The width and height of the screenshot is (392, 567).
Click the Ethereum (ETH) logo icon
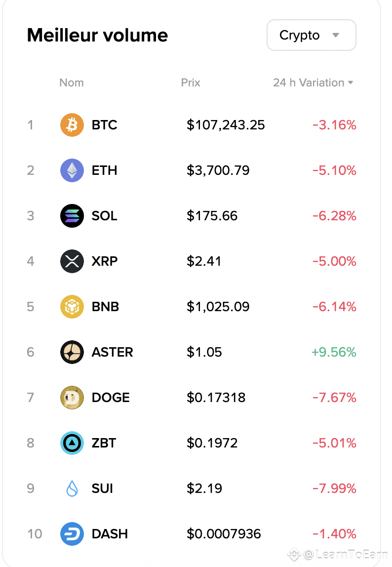point(72,170)
